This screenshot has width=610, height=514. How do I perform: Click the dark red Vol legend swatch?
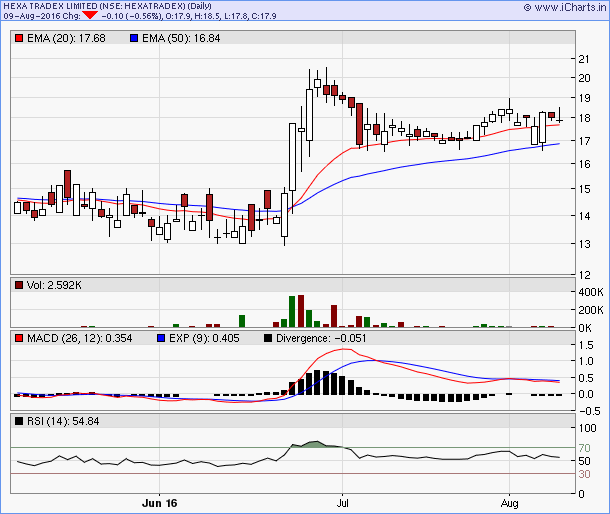coord(19,285)
